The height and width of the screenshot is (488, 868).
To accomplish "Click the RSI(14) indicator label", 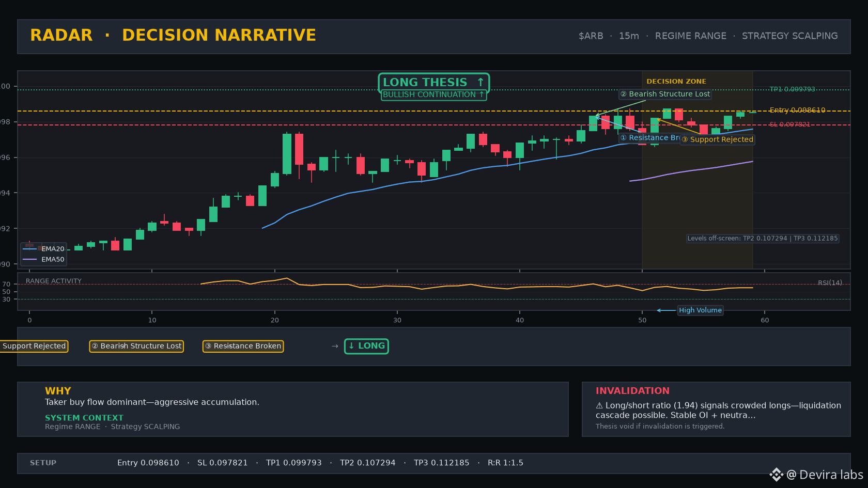I will pyautogui.click(x=830, y=282).
